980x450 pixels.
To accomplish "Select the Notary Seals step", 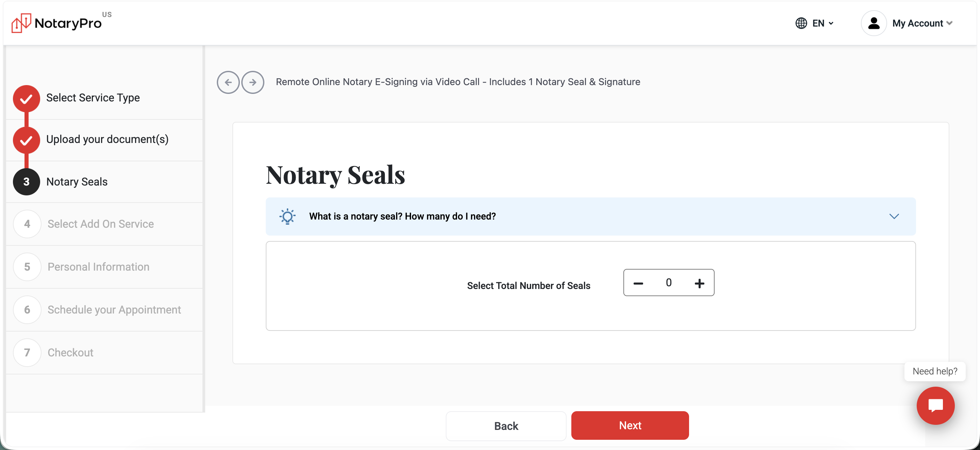I will (77, 181).
